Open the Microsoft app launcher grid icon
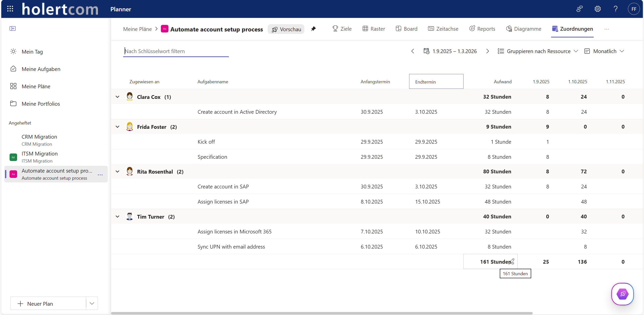This screenshot has height=315, width=644. click(10, 9)
